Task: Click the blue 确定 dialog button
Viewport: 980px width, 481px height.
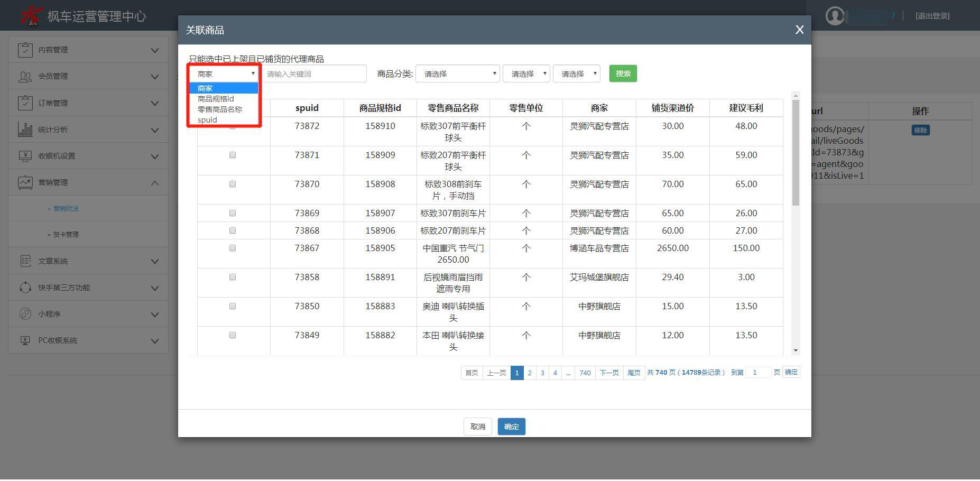Action: pos(511,427)
